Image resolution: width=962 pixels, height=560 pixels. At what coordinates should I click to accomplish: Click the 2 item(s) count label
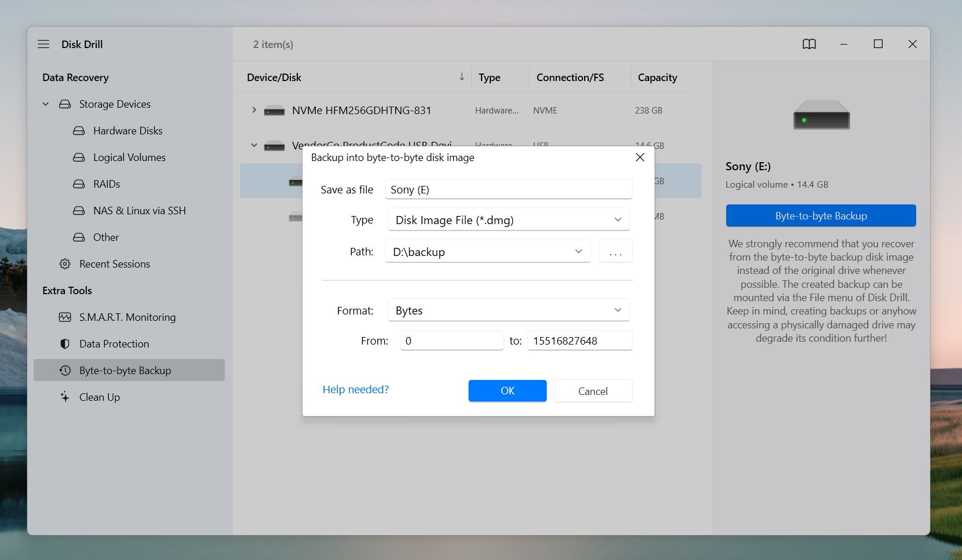pyautogui.click(x=273, y=45)
